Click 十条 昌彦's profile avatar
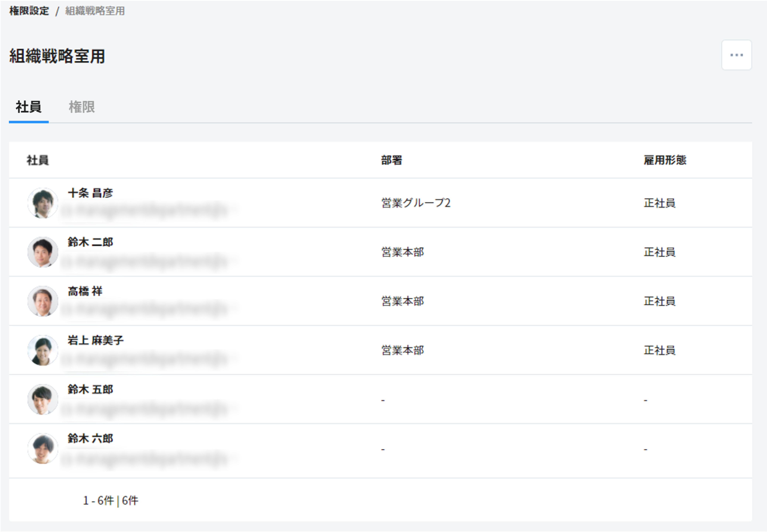 [x=43, y=203]
